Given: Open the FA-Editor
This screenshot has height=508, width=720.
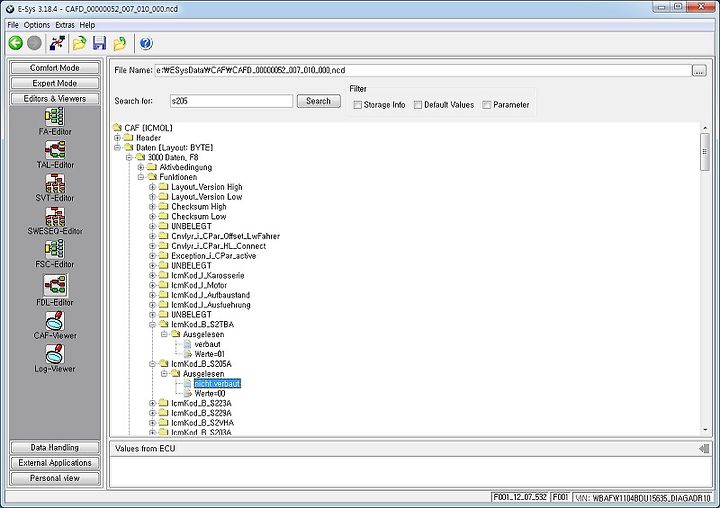Looking at the screenshot, I should tap(55, 121).
